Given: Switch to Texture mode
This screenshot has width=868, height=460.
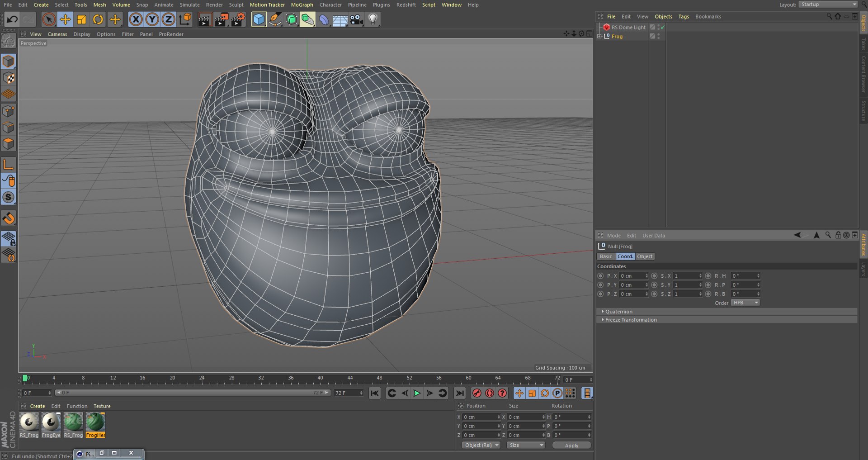Looking at the screenshot, I should (9, 78).
